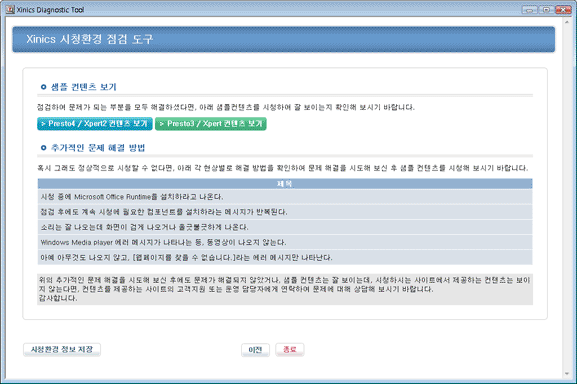Image resolution: width=577 pixels, height=384 pixels.
Task: Minimize the Xinics Diagnostic Tool window
Action: coord(529,10)
